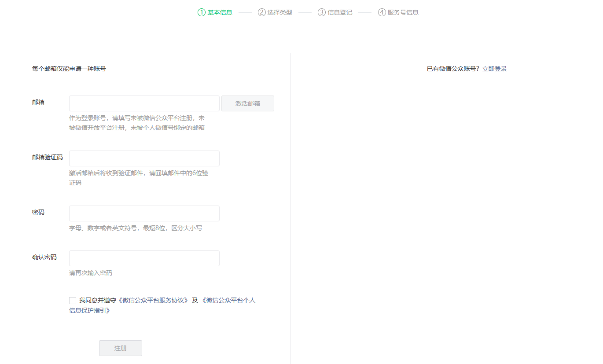Focus the 邮箱 email input field

tap(144, 103)
